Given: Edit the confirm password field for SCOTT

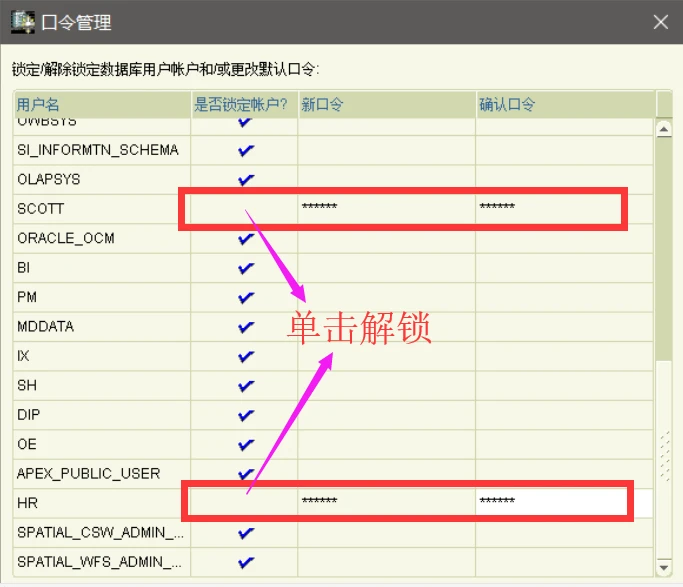Looking at the screenshot, I should tap(565, 209).
